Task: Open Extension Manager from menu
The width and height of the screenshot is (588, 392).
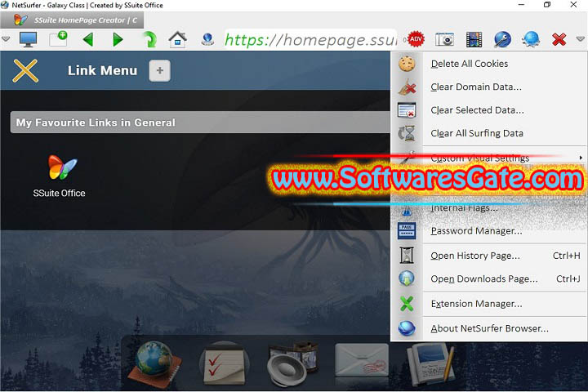Action: click(x=488, y=304)
